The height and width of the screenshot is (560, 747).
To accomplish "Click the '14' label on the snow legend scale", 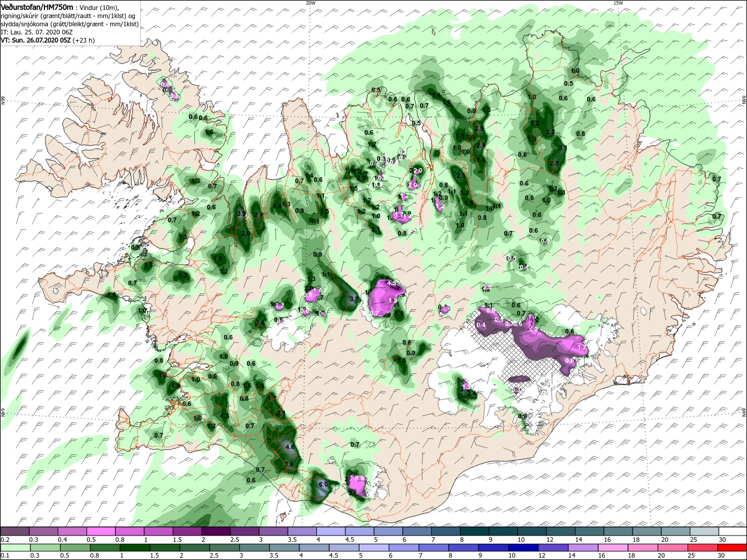I will pyautogui.click(x=579, y=540).
